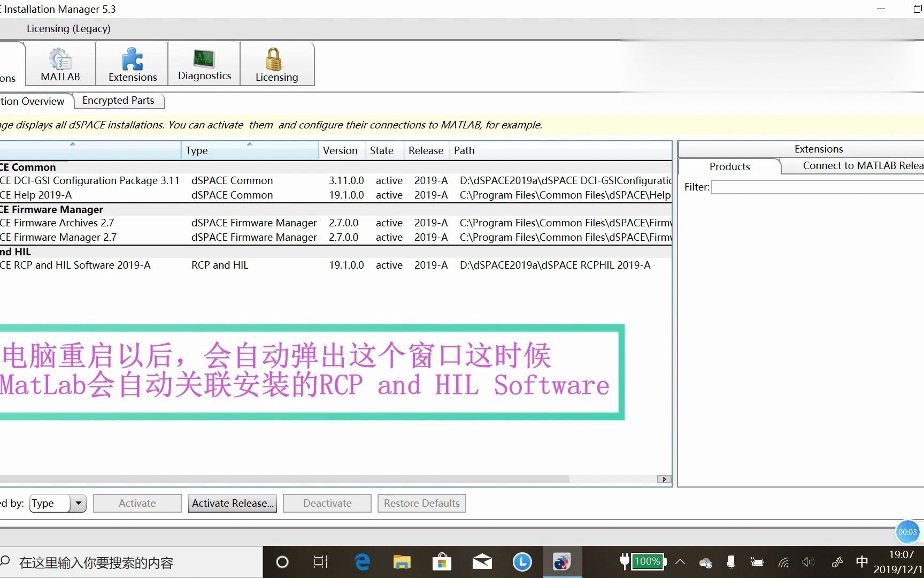Click the microphone tray icon
Screen dimensions: 924x578
(731, 562)
